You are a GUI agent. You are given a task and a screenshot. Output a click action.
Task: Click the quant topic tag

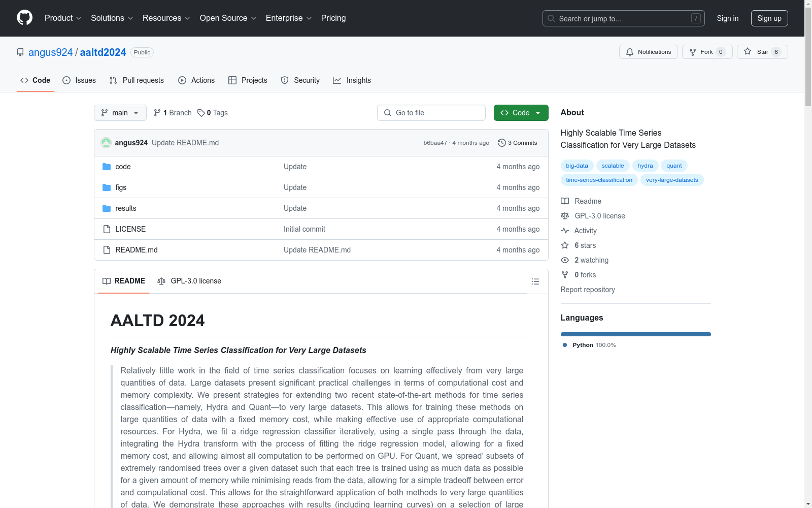coord(674,166)
